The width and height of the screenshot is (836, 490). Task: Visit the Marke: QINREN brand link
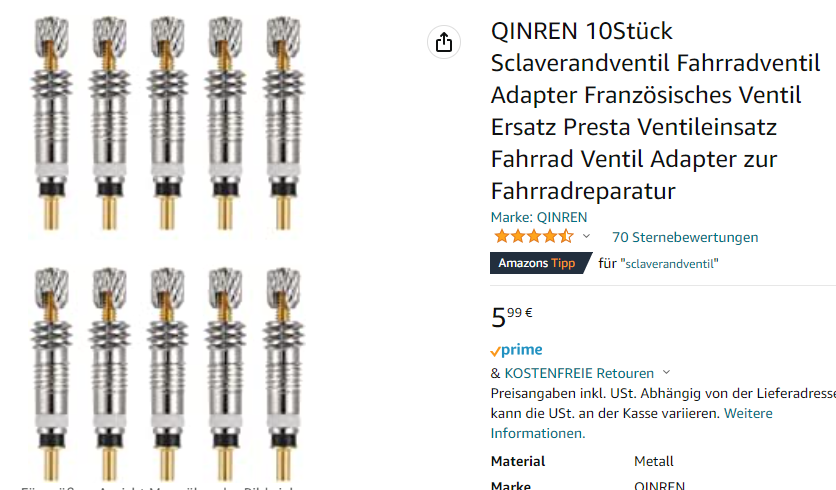pyautogui.click(x=538, y=217)
